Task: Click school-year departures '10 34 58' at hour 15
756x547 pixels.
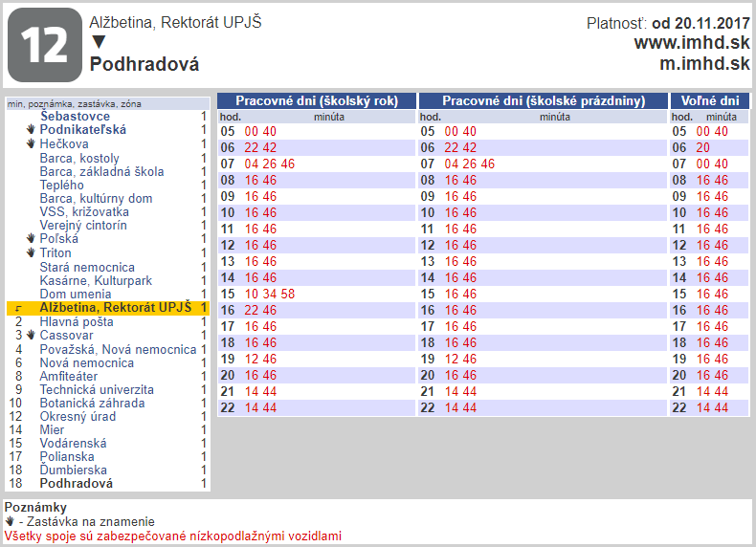Action: tap(270, 294)
